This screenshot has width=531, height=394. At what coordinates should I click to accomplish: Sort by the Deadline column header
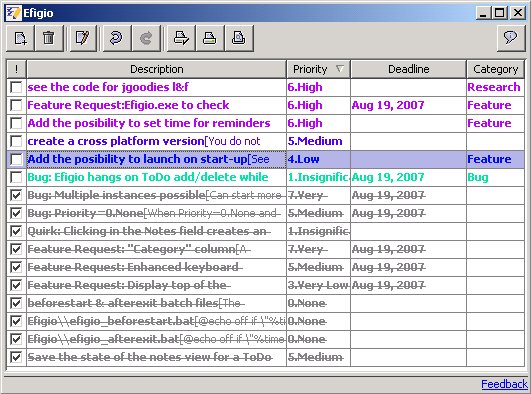coord(408,69)
